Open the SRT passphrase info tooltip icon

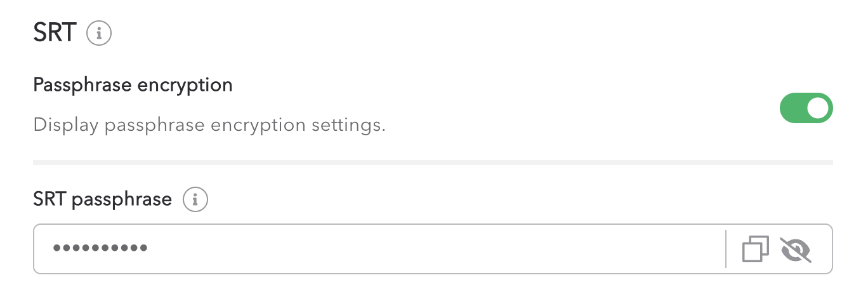coord(195,200)
